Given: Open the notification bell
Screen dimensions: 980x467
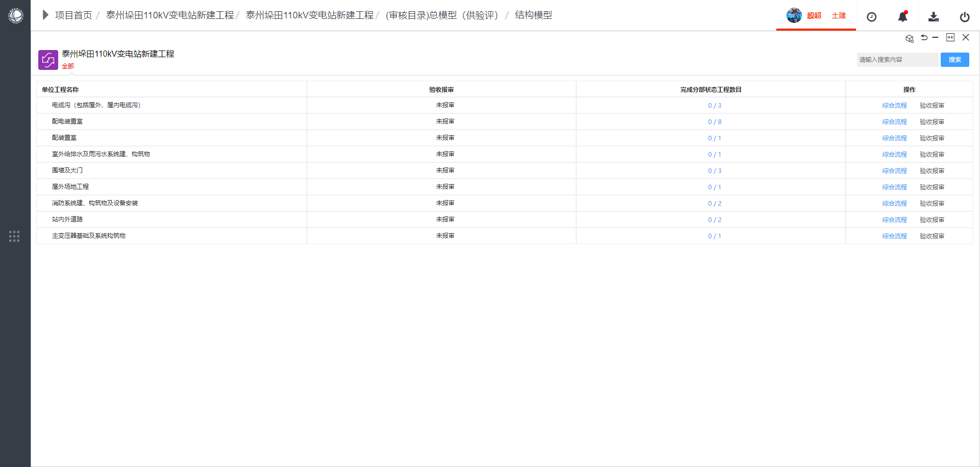Looking at the screenshot, I should click(x=902, y=17).
